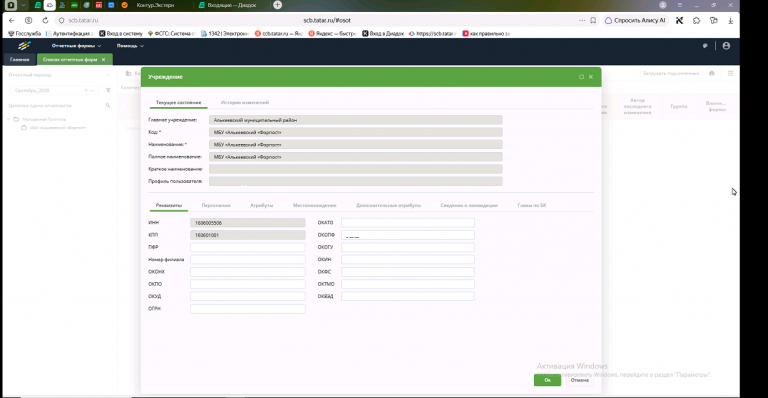This screenshot has width=768, height=398.
Task: Open the как правильно bookmark
Action: (x=486, y=33)
